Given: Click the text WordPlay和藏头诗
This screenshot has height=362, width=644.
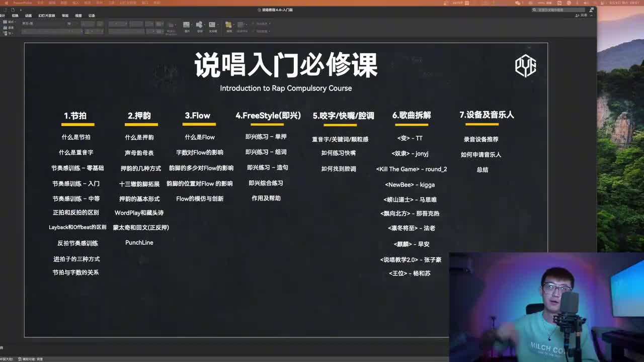Looking at the screenshot, I should click(139, 213).
